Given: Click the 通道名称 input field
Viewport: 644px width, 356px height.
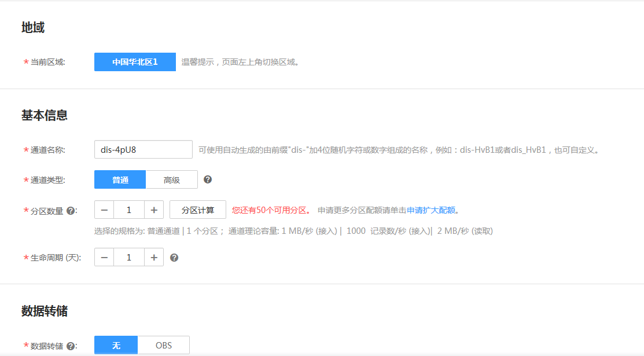Looking at the screenshot, I should [x=143, y=149].
